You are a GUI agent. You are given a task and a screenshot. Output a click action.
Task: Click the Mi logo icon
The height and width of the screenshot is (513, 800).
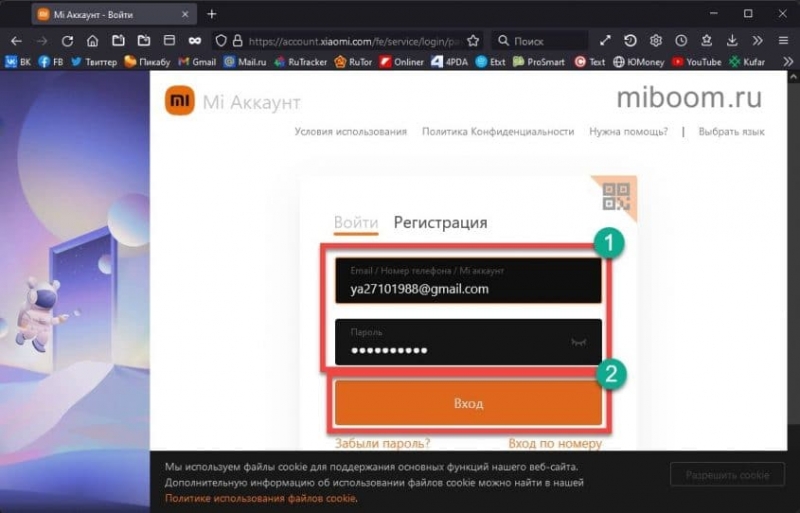(x=180, y=101)
